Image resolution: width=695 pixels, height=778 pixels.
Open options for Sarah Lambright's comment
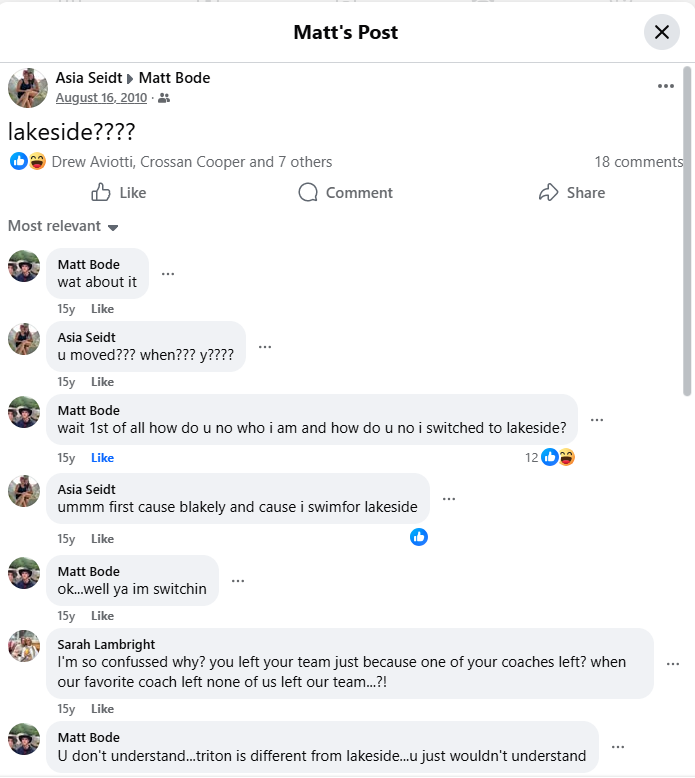pyautogui.click(x=673, y=663)
